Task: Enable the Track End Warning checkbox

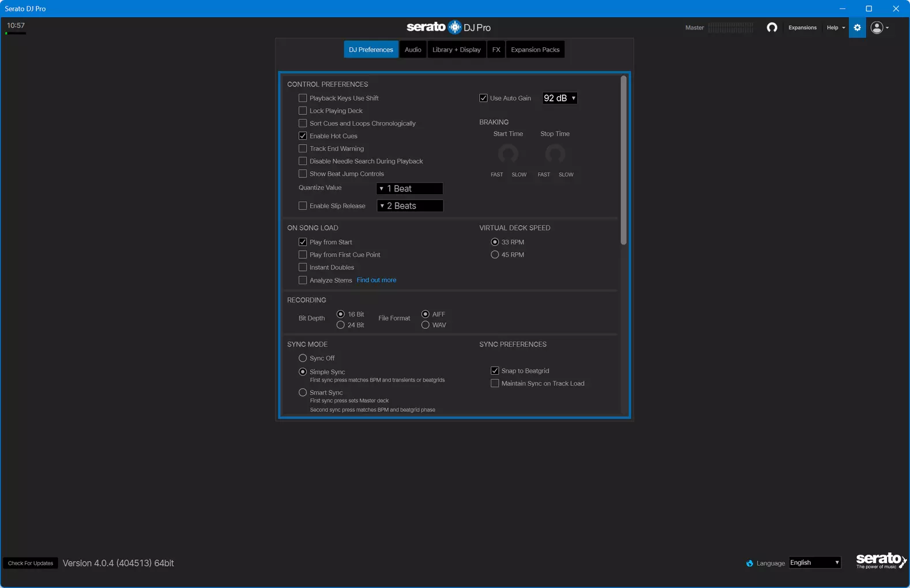Action: pyautogui.click(x=303, y=149)
